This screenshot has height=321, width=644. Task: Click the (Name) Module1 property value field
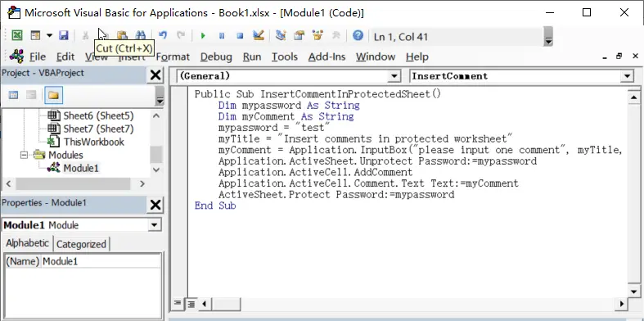point(101,261)
